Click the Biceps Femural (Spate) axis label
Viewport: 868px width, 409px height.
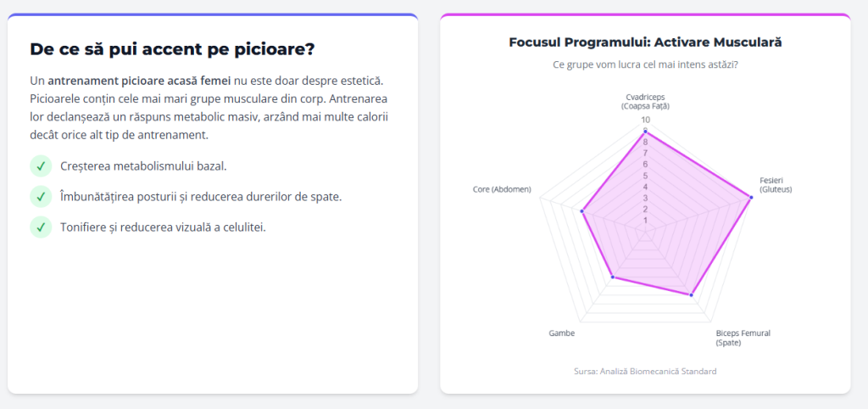coord(743,338)
